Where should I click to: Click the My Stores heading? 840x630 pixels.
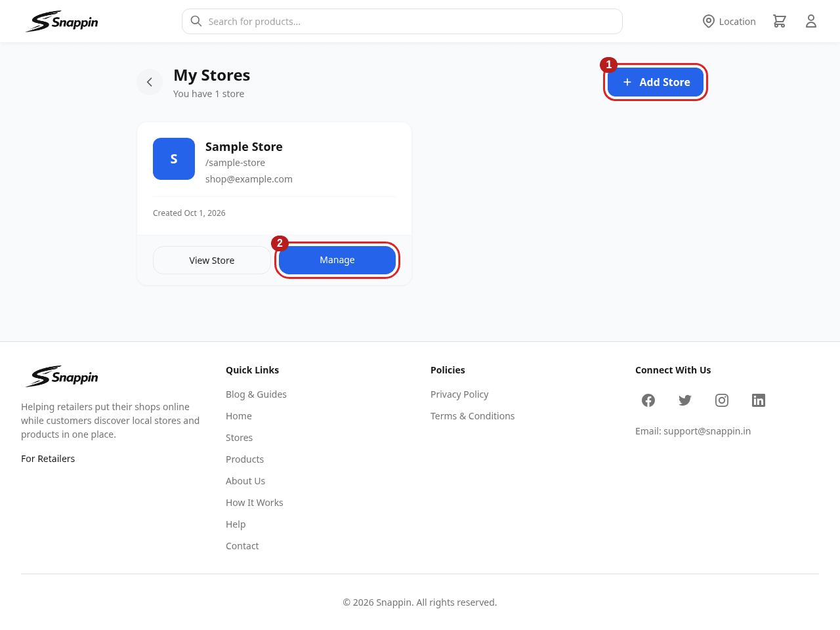[212, 75]
